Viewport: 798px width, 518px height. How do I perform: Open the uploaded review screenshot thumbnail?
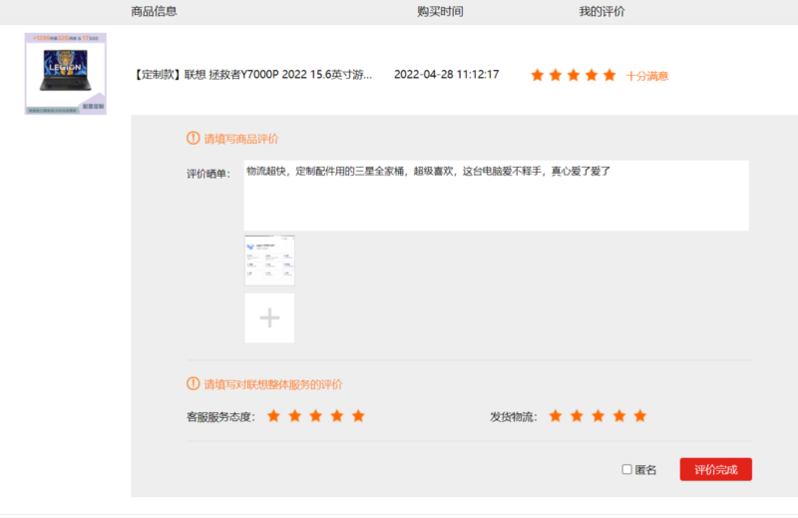[x=269, y=260]
